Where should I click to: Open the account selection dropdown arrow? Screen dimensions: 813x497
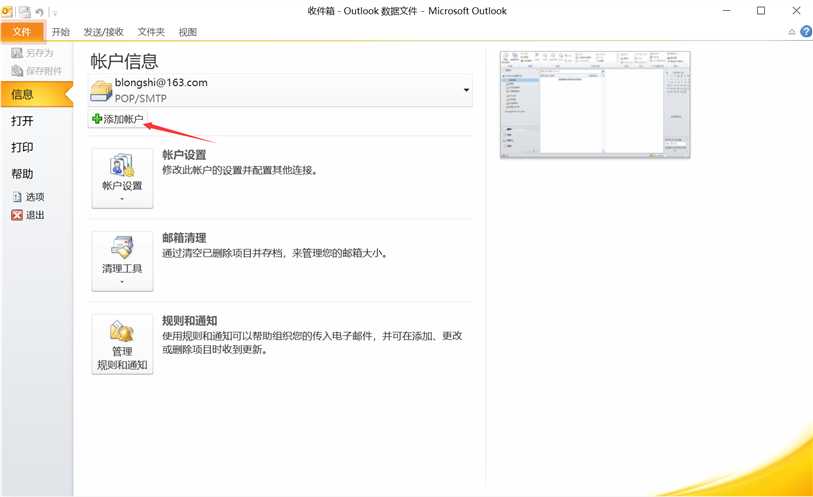[466, 90]
